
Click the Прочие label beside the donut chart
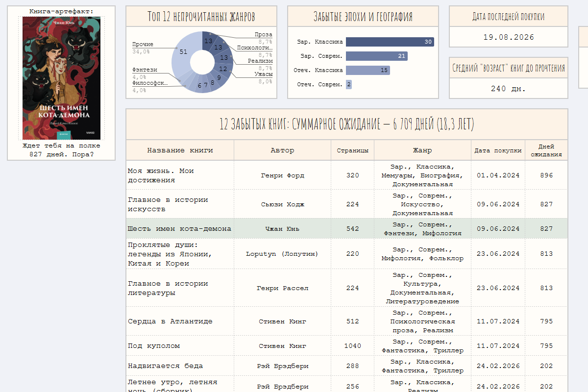[x=143, y=44]
